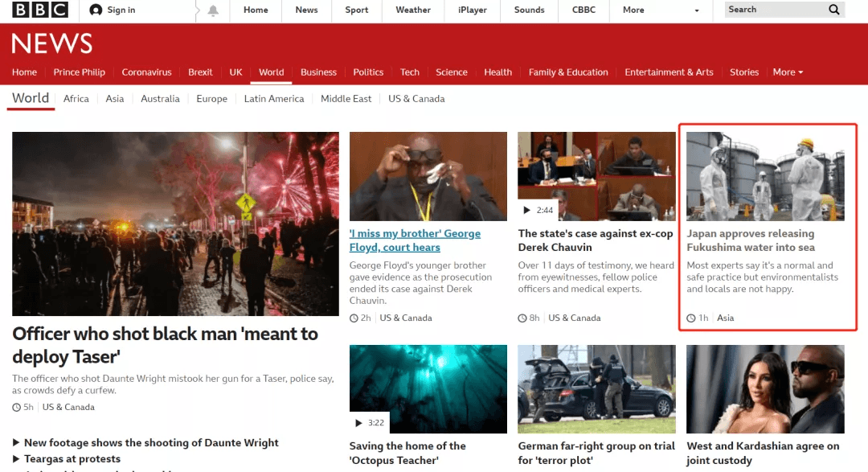Click the BBC logo
Image resolution: width=868 pixels, height=472 pixels.
[40, 10]
